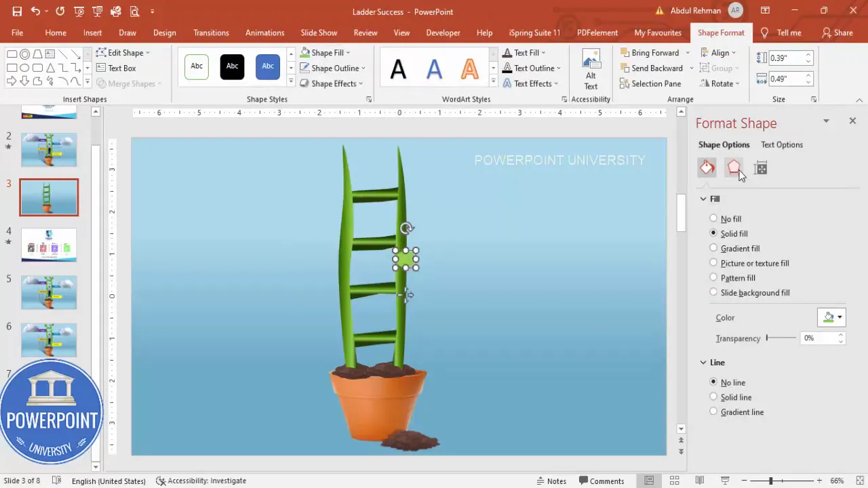Click zoom in plus button

pyautogui.click(x=821, y=481)
